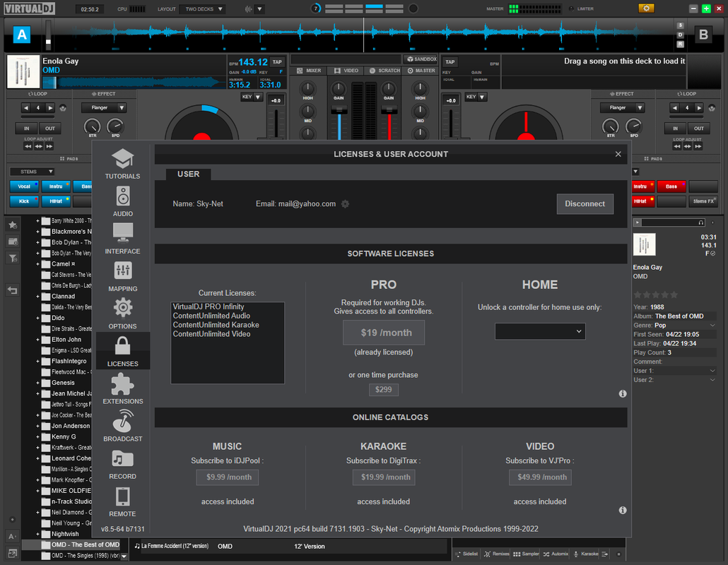Switch to the Master tab
The image size is (728, 565).
click(x=421, y=71)
